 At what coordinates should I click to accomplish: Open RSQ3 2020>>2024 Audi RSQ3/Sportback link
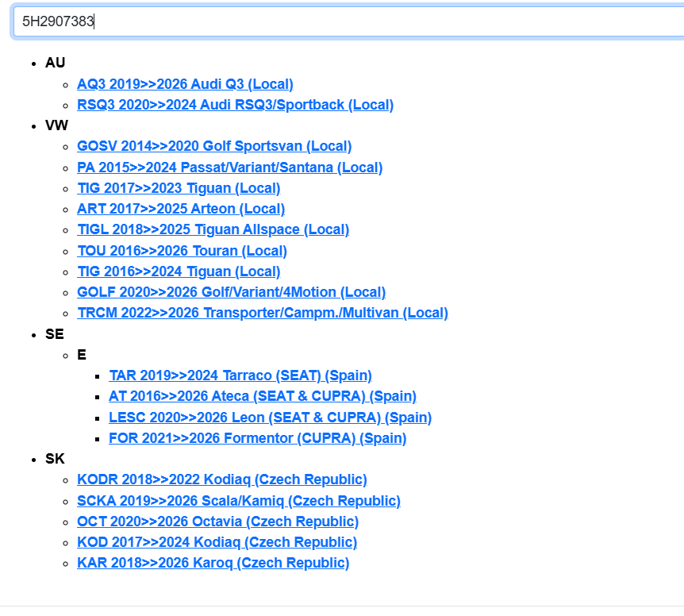235,105
